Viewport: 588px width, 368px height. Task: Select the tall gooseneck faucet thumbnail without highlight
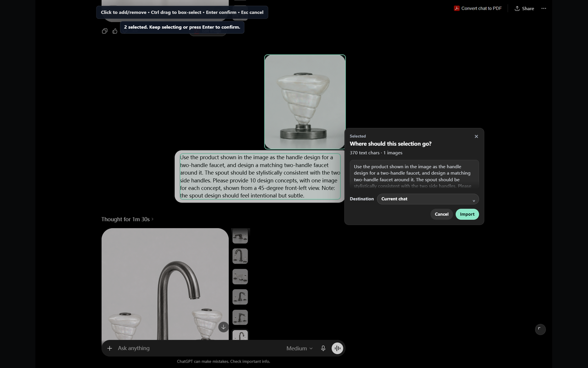click(x=240, y=256)
